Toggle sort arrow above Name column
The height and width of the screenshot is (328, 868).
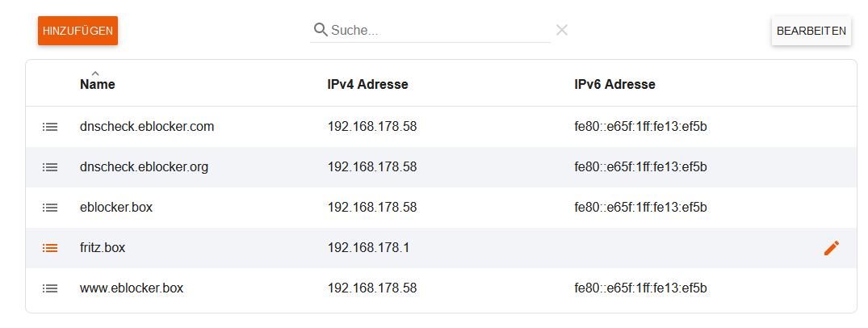(x=95, y=74)
